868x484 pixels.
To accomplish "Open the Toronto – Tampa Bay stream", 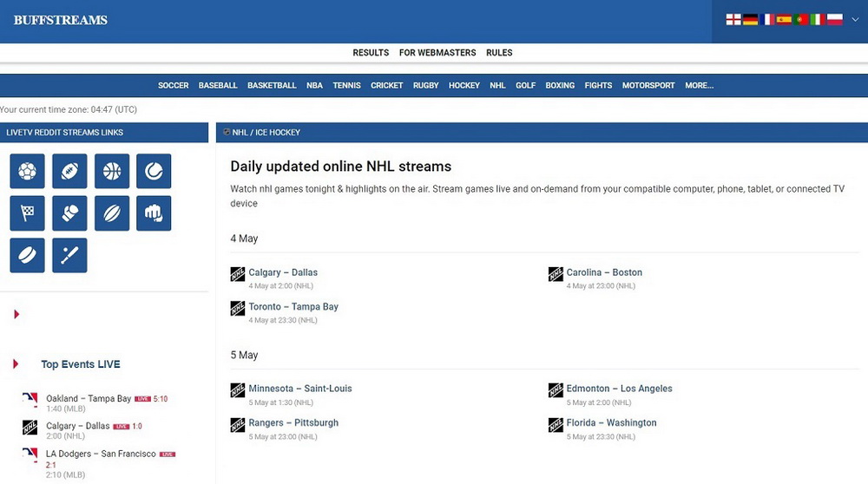I will (x=293, y=307).
